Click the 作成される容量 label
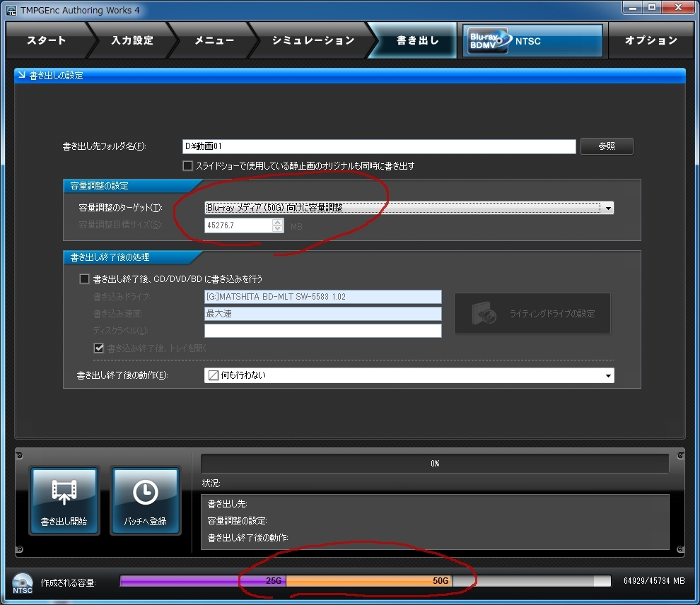700x605 pixels. pyautogui.click(x=69, y=582)
